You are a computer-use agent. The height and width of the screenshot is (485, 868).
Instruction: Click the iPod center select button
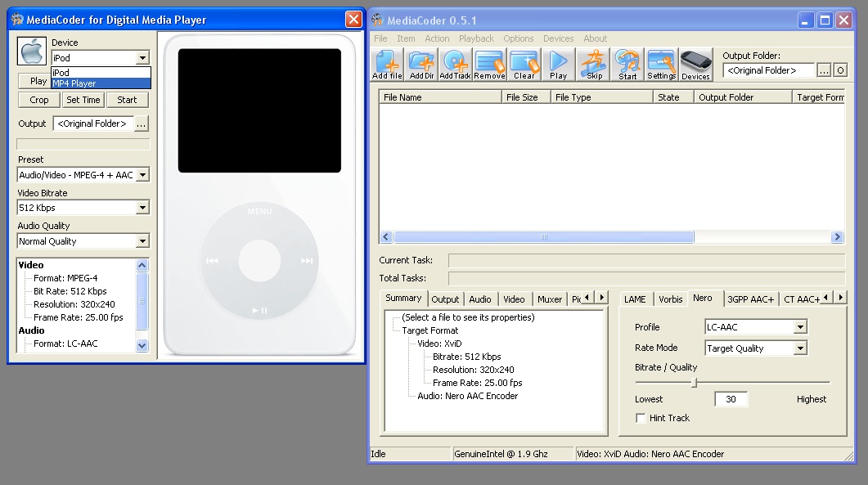point(259,260)
